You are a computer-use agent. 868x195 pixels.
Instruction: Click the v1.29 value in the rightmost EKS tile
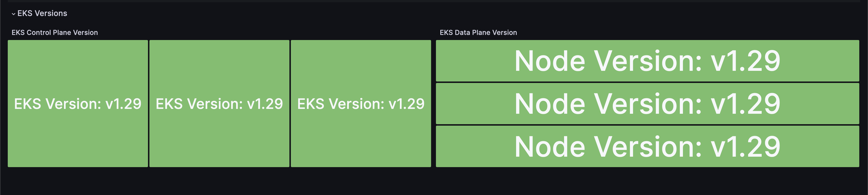[406, 104]
